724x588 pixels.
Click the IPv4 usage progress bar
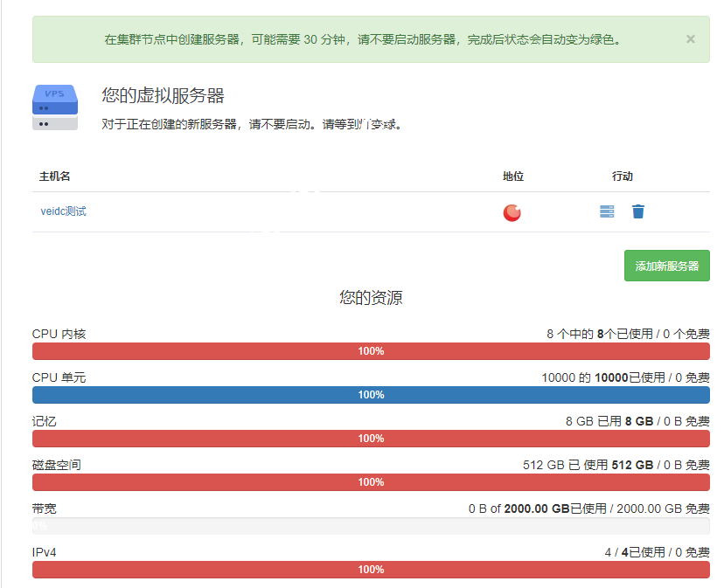[x=371, y=570]
